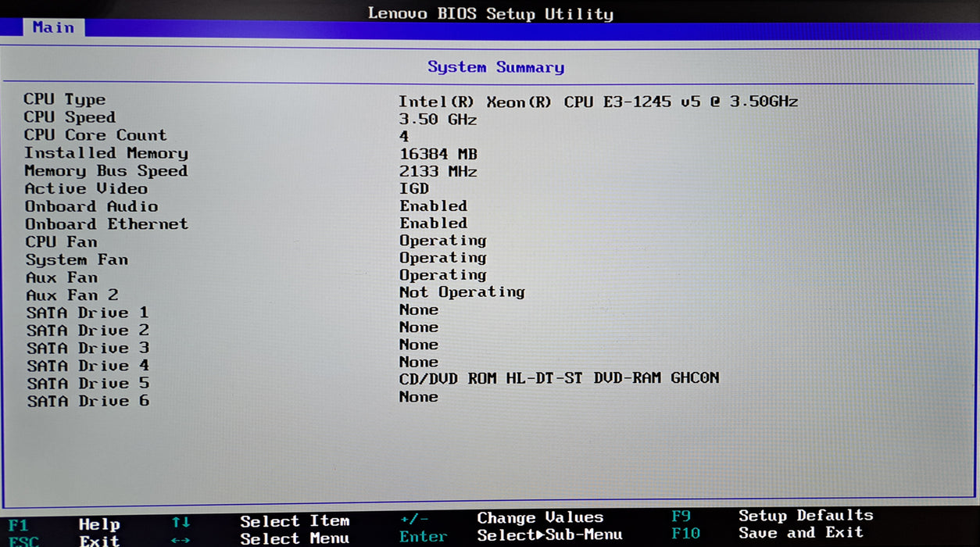The image size is (980, 547).
Task: Select Enabled value for Onboard Ethernet
Action: tap(434, 223)
